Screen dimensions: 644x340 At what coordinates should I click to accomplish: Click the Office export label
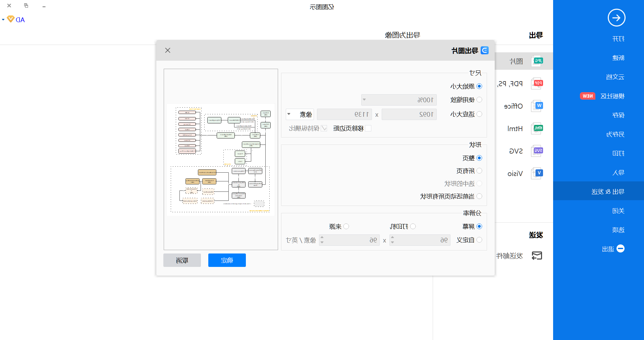click(x=513, y=106)
